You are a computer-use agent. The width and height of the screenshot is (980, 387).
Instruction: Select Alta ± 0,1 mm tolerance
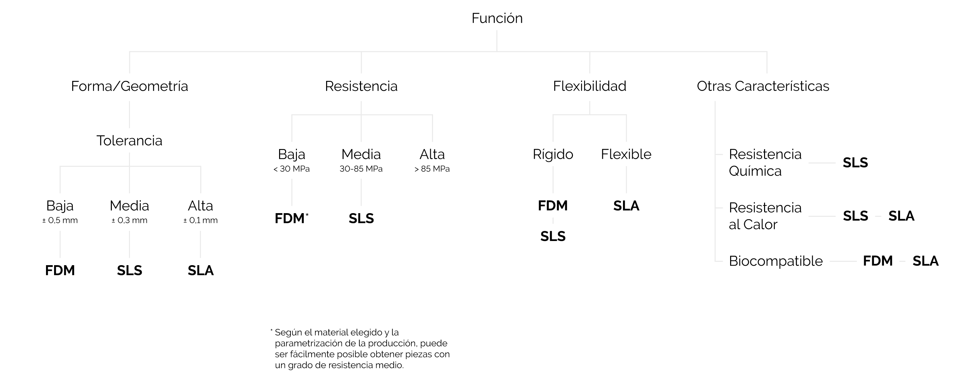pos(201,211)
